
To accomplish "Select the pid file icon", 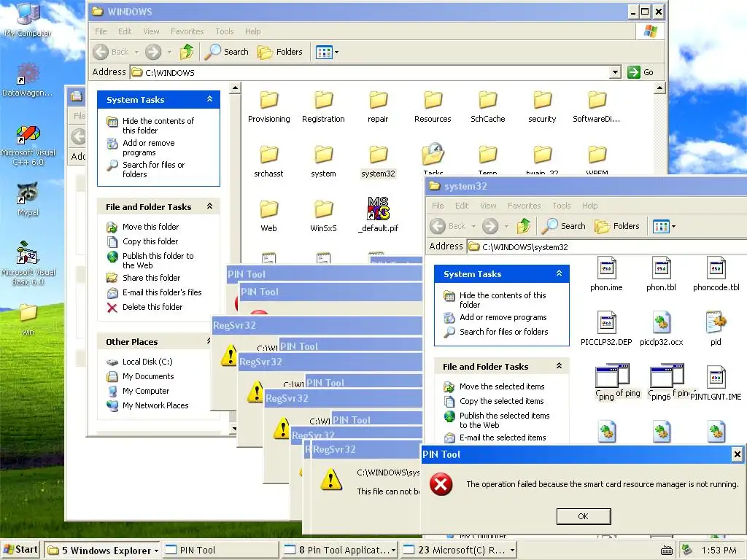I will pyautogui.click(x=716, y=322).
